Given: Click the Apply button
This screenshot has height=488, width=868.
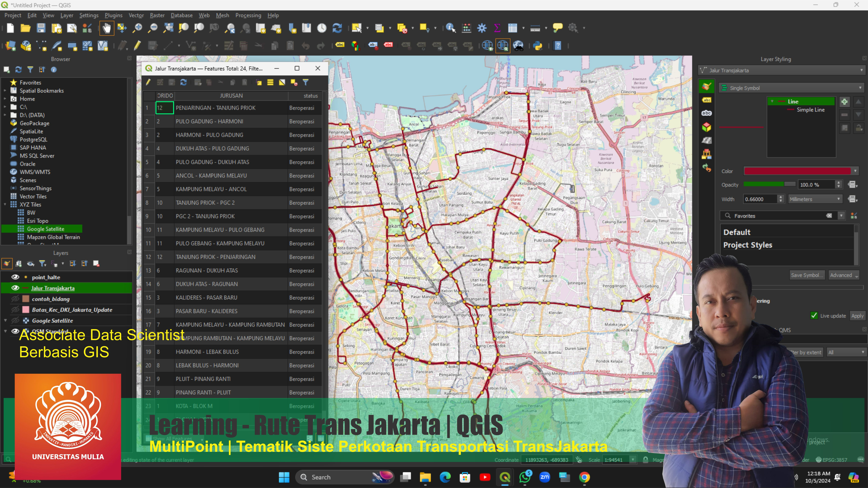Looking at the screenshot, I should 857,316.
